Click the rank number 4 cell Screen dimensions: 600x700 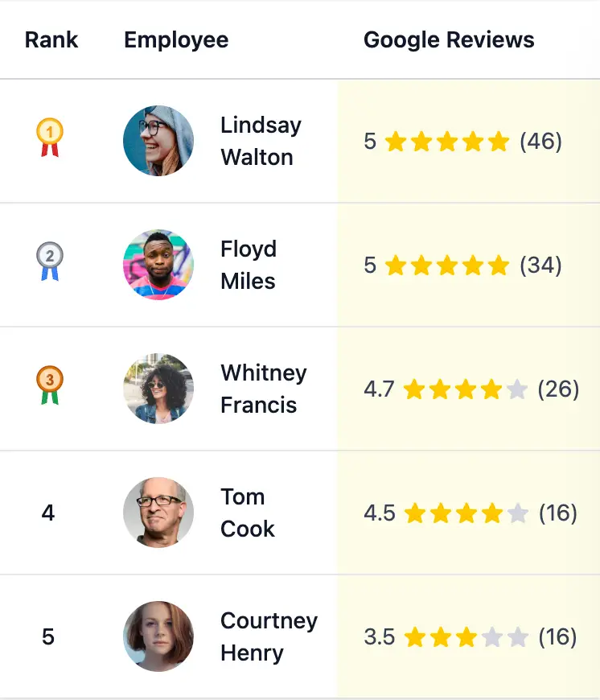(x=48, y=512)
